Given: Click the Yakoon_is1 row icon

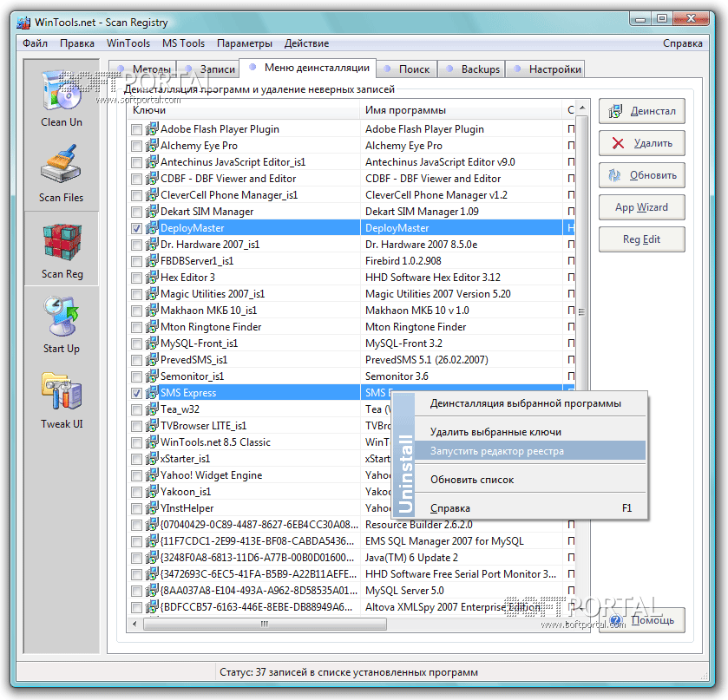Looking at the screenshot, I should click(152, 491).
